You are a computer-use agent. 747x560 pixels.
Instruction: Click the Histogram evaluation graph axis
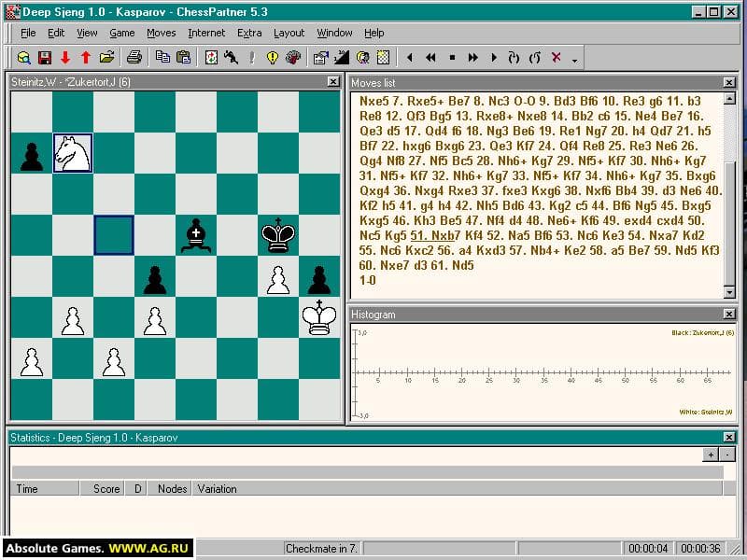[x=543, y=372]
